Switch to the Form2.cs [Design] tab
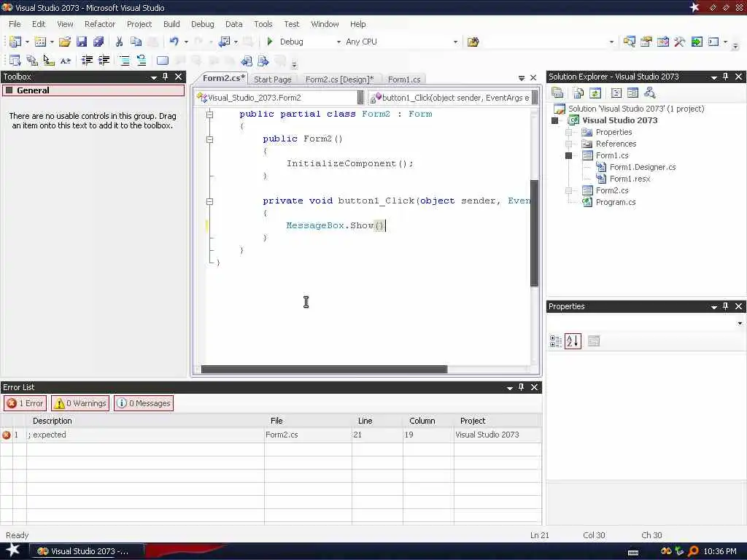The image size is (747, 560). click(x=339, y=79)
